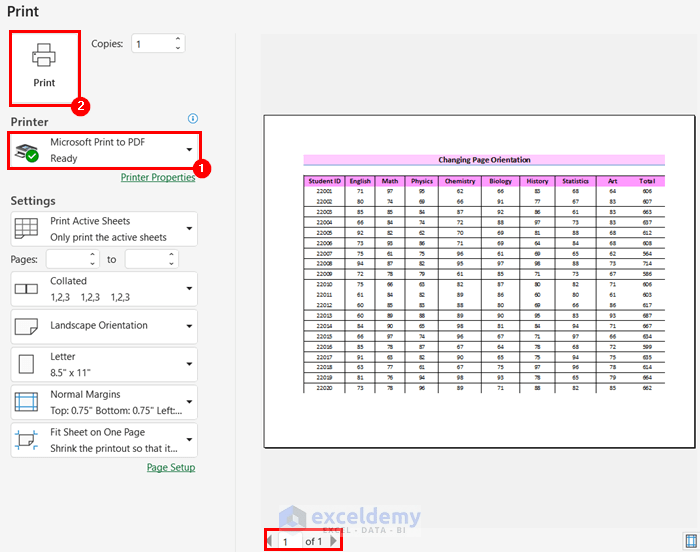Click the 'Student ID' column header in preview
The height and width of the screenshot is (552, 700).
pyautogui.click(x=325, y=181)
